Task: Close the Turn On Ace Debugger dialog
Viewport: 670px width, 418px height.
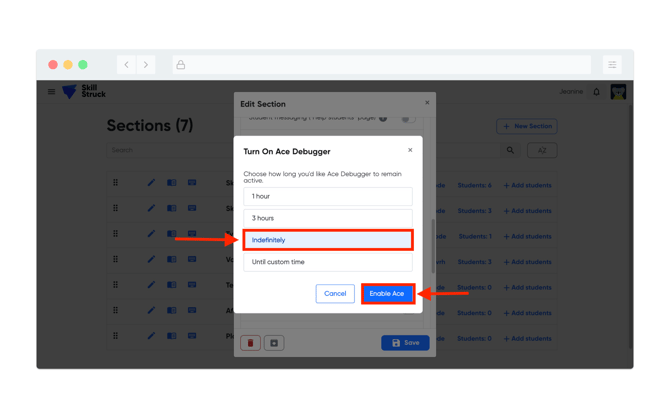Action: click(410, 150)
